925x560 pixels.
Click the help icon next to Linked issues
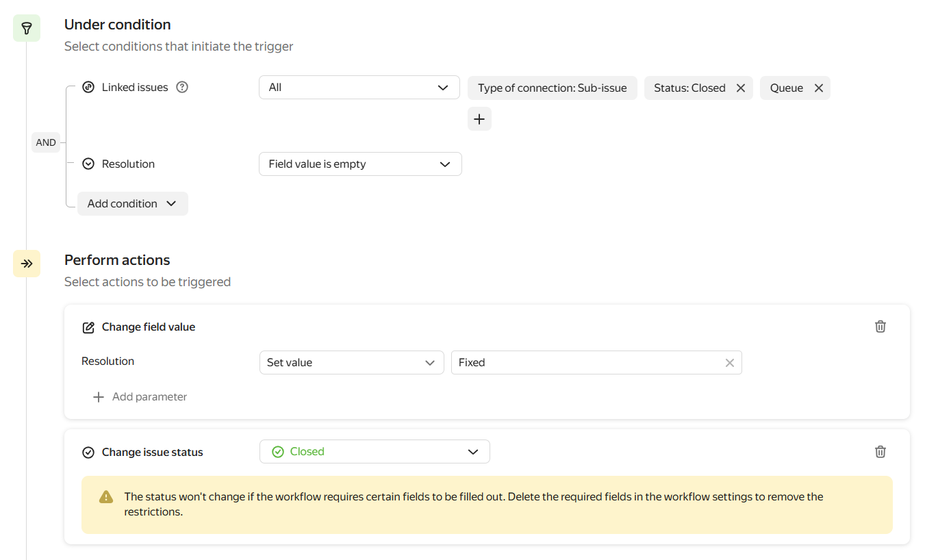point(182,87)
